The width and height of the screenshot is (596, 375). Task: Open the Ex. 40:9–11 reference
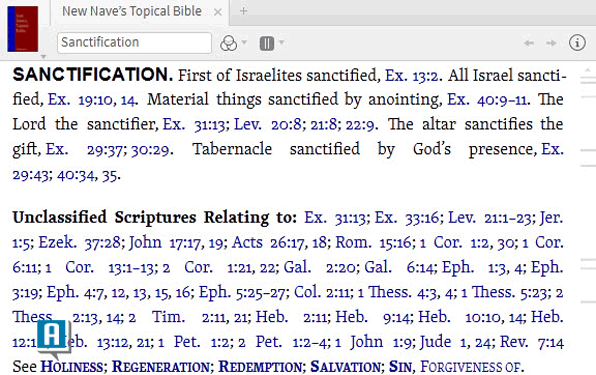point(488,100)
